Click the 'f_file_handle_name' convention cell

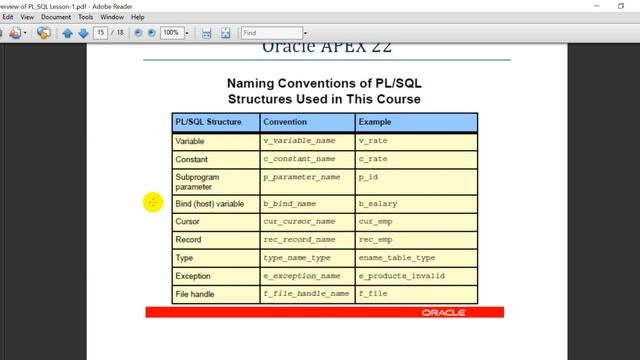307,294
